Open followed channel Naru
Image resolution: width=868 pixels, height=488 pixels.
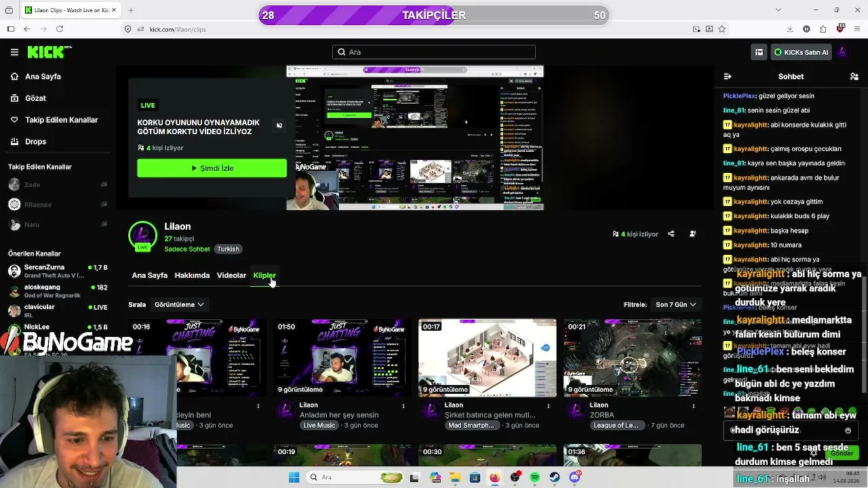point(58,224)
